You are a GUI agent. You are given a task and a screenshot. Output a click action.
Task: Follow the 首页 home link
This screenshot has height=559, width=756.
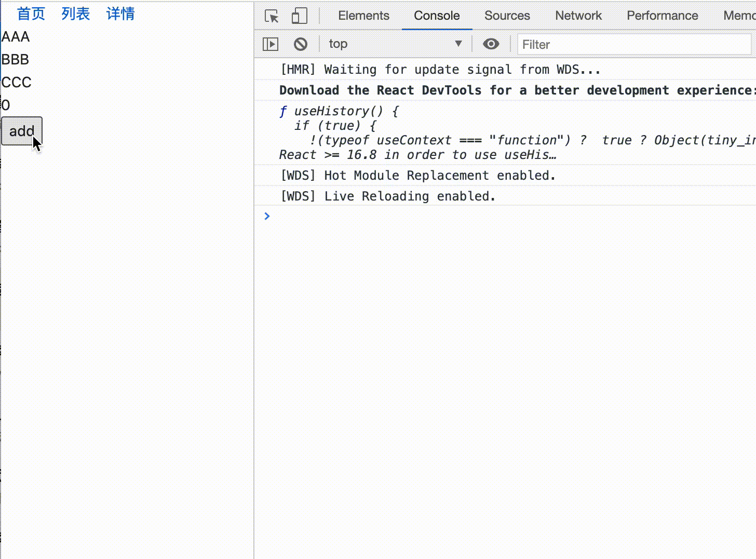pyautogui.click(x=31, y=14)
